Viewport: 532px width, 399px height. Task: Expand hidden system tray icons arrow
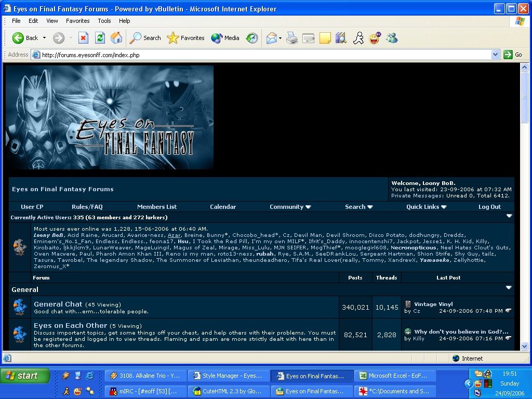pos(469,383)
